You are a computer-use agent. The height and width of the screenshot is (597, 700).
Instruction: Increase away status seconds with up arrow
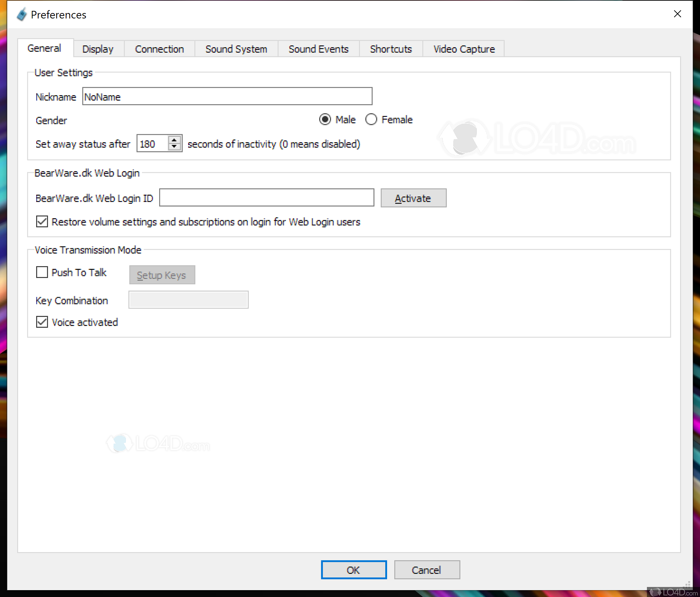click(174, 140)
